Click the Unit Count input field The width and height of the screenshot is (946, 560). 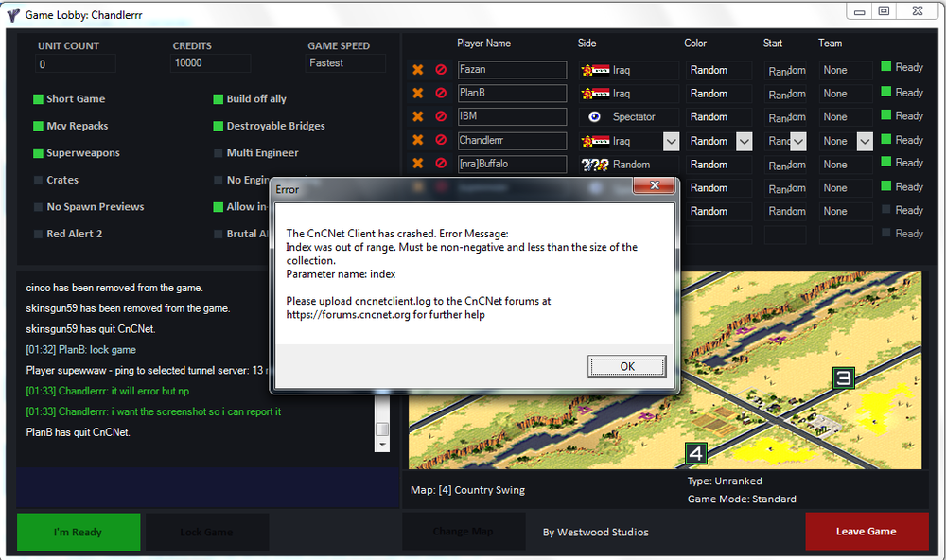[x=76, y=64]
